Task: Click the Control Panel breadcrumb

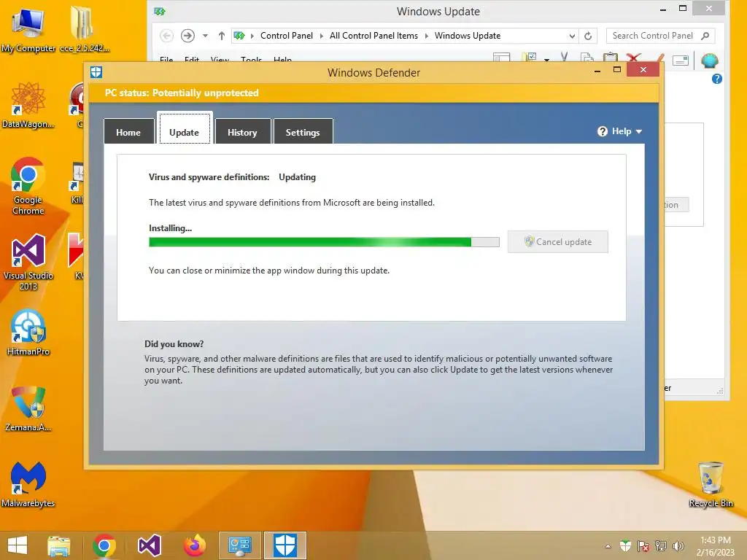Action: tap(286, 36)
